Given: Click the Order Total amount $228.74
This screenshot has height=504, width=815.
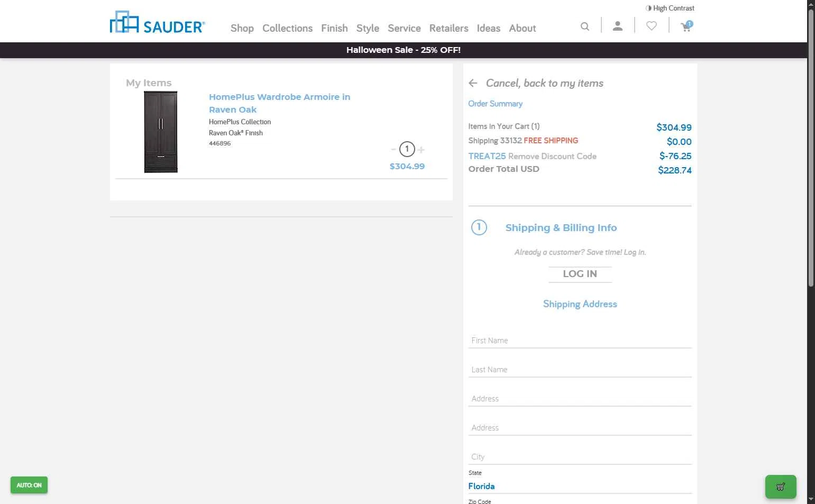Looking at the screenshot, I should click(x=674, y=170).
